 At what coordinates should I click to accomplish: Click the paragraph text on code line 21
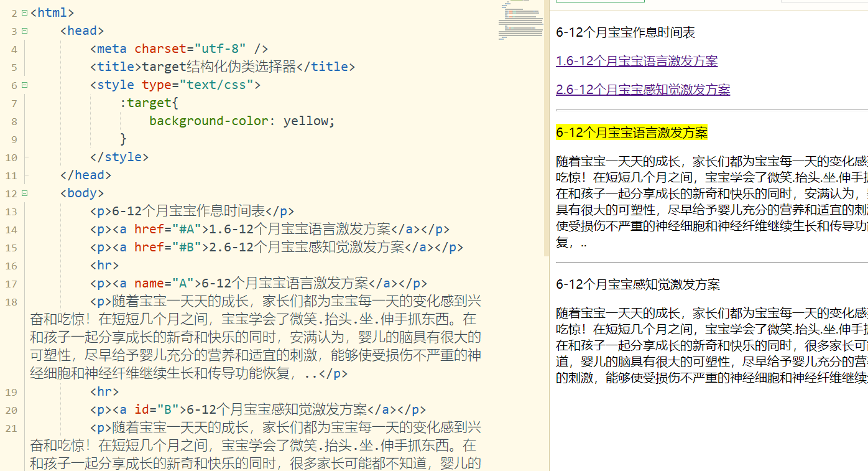click(x=256, y=445)
